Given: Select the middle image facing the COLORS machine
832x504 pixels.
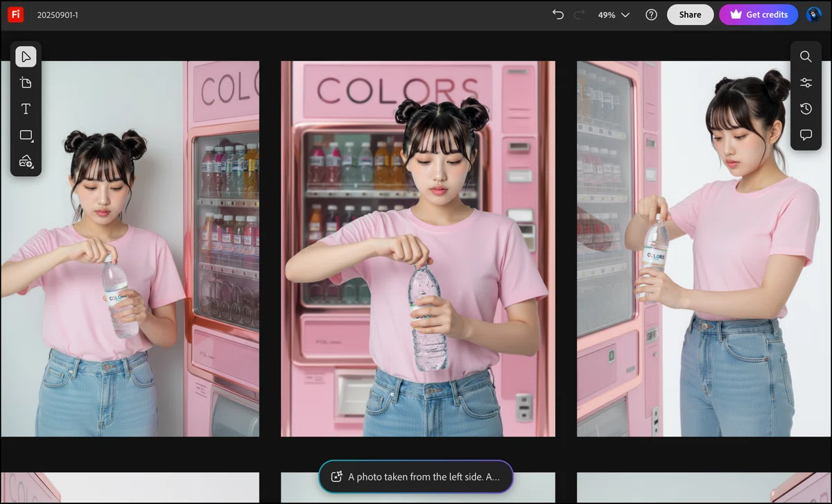Looking at the screenshot, I should pyautogui.click(x=418, y=249).
